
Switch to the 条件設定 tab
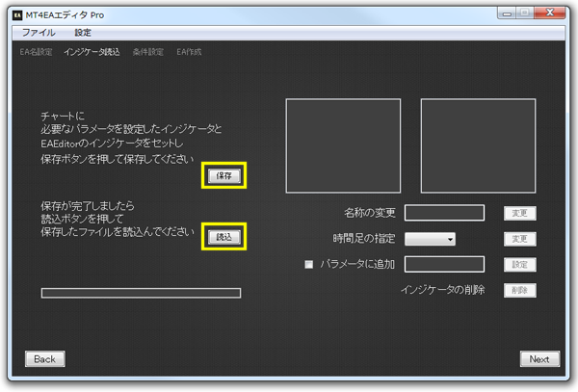(147, 52)
